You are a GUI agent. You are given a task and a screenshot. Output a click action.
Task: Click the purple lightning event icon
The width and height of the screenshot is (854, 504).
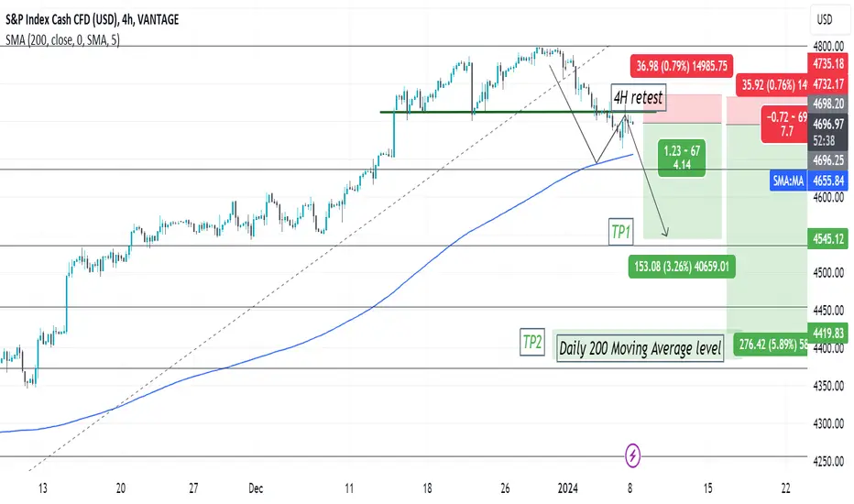click(632, 455)
